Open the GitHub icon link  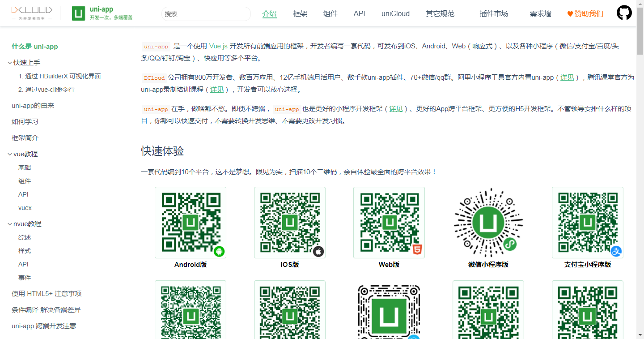point(624,13)
